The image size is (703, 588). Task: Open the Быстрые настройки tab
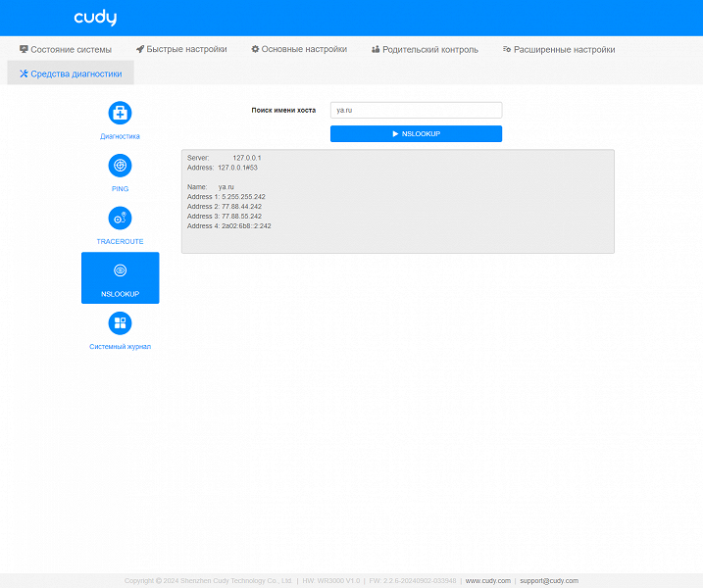(x=181, y=49)
